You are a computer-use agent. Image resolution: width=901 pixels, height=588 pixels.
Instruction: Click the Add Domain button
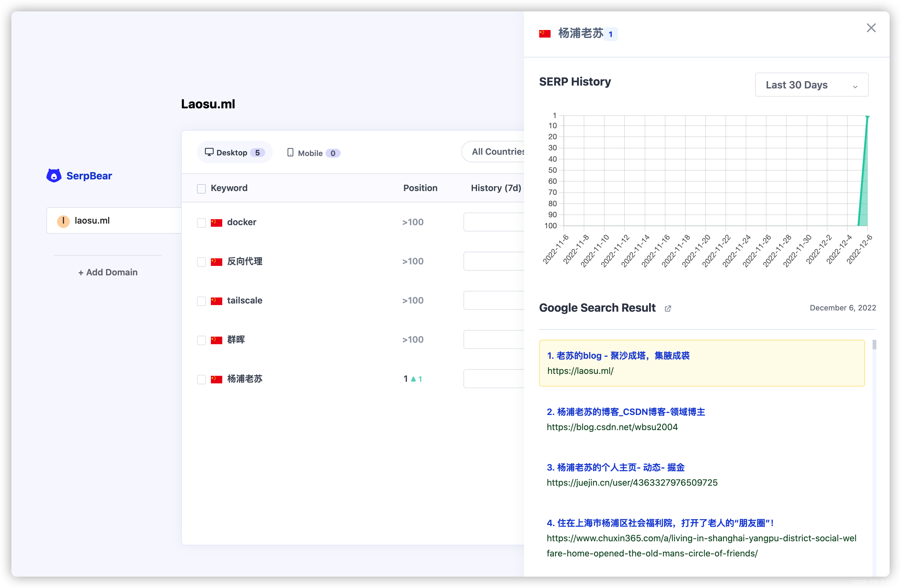coord(108,272)
